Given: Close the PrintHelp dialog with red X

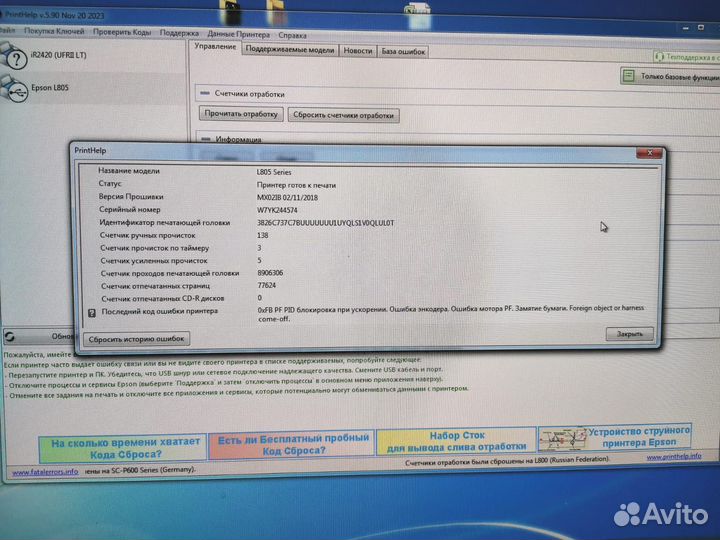Looking at the screenshot, I should 649,153.
